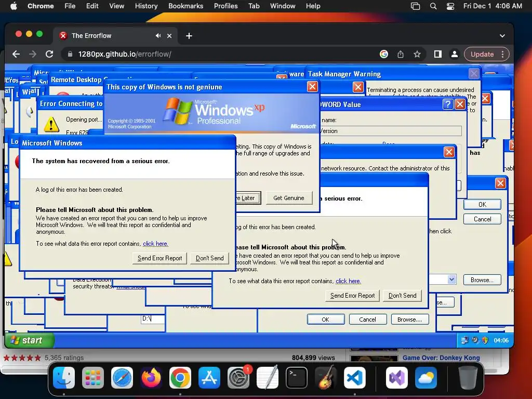Image resolution: width=532 pixels, height=399 pixels.
Task: Click the Chrome back arrow
Action: [x=16, y=54]
